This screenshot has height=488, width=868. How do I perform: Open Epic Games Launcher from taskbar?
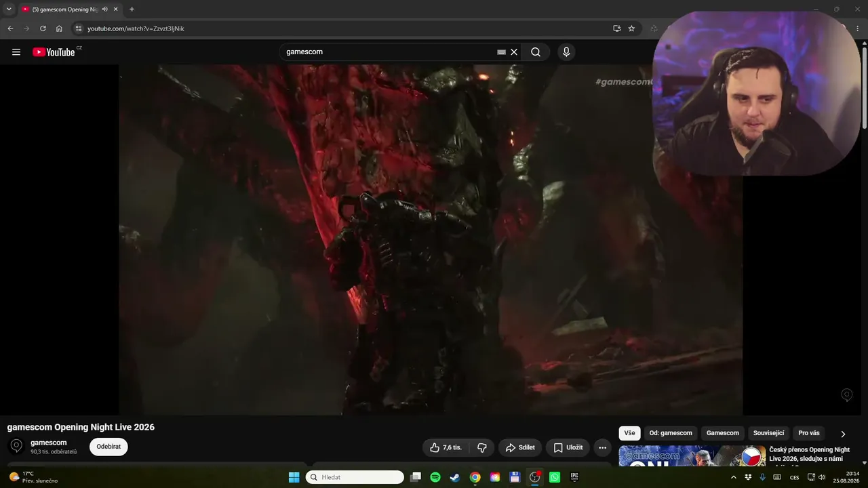tap(574, 477)
